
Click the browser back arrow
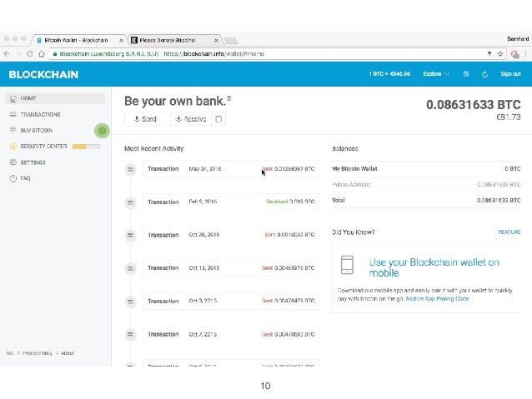(x=7, y=53)
